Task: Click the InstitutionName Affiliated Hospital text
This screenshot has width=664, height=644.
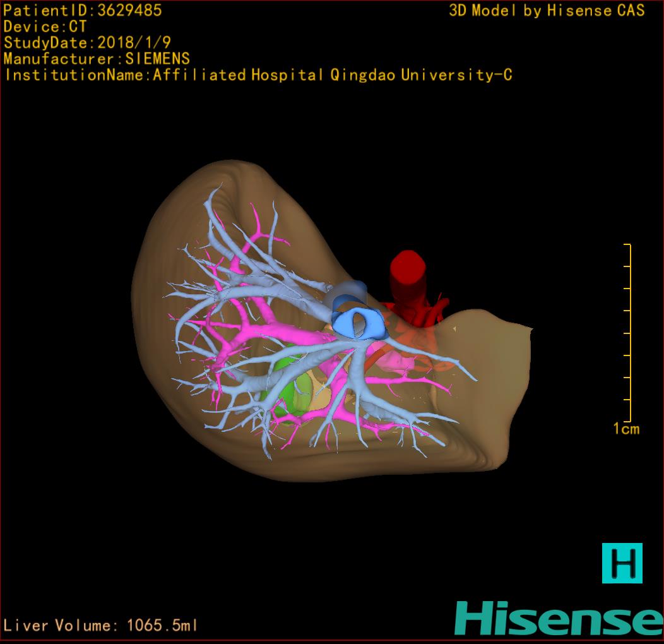Action: tap(258, 75)
